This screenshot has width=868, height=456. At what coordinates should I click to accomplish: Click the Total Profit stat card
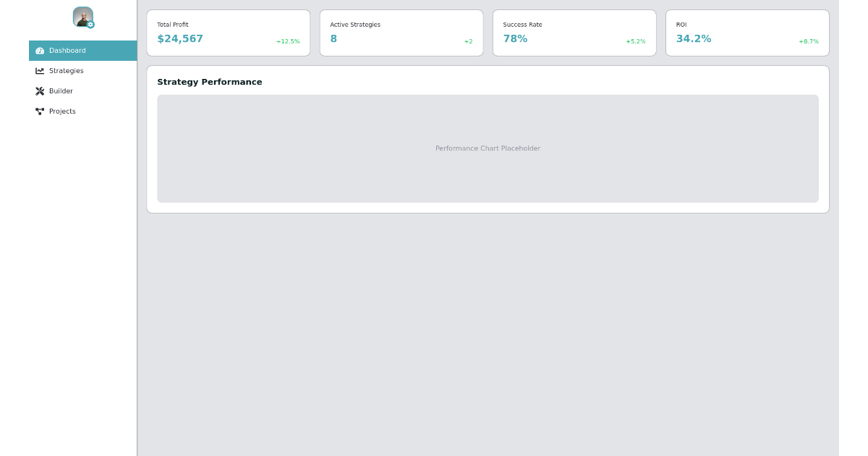tap(229, 33)
